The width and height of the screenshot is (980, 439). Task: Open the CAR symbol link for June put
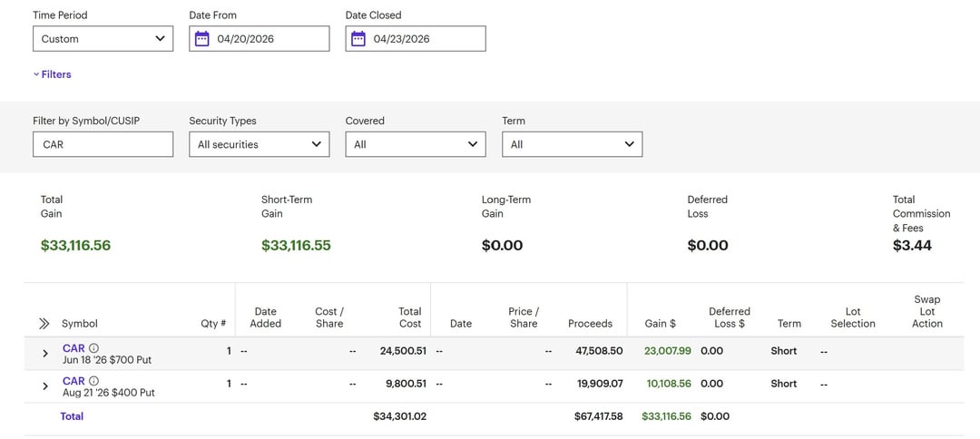coord(73,348)
